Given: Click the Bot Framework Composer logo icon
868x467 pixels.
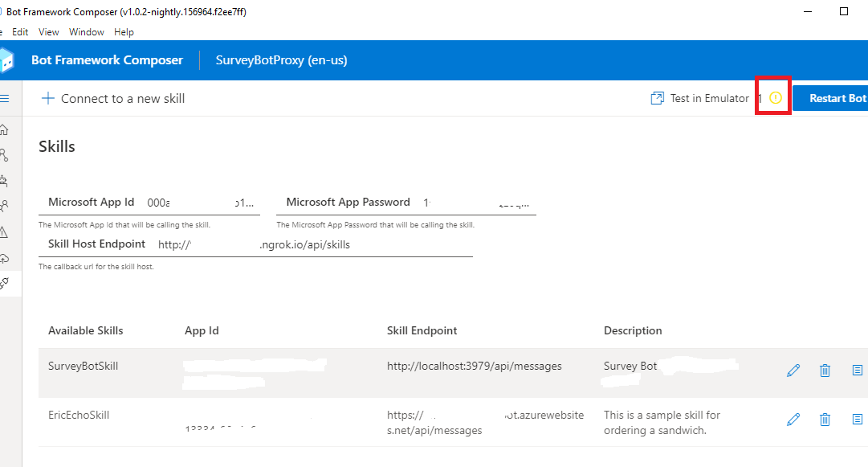Looking at the screenshot, I should pos(6,59).
